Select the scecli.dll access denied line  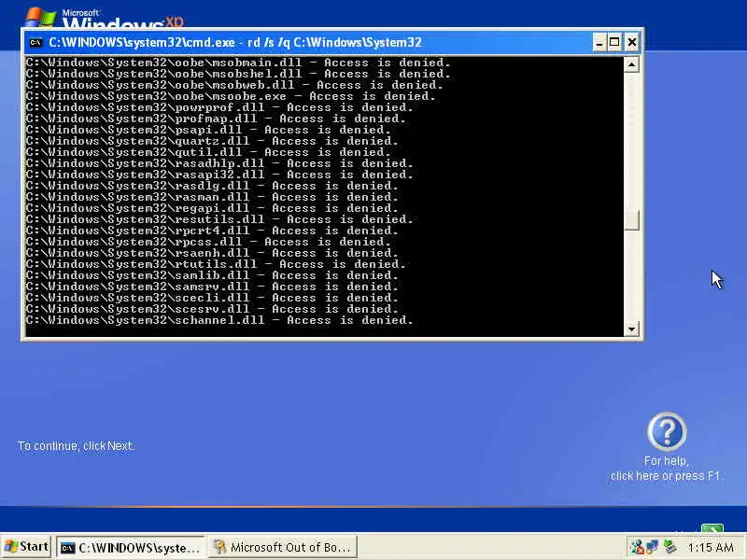212,298
